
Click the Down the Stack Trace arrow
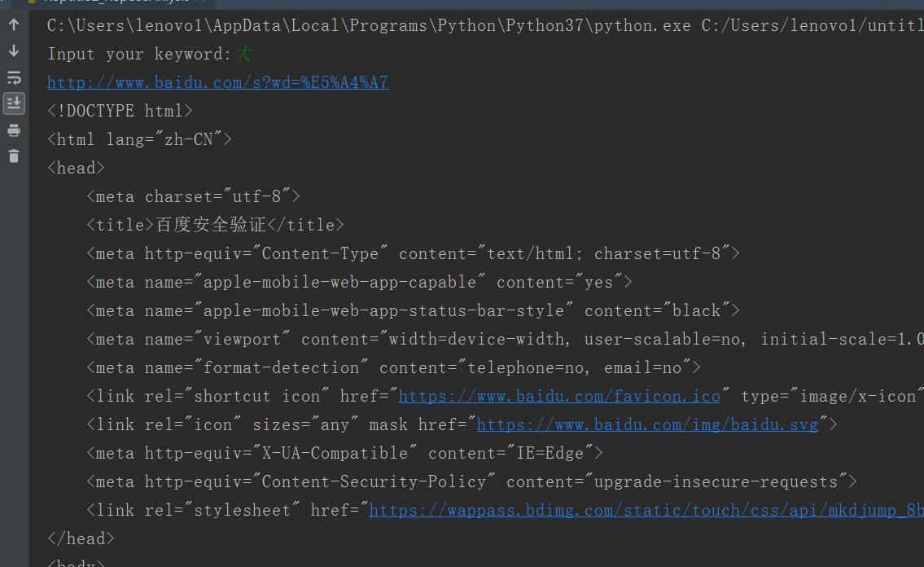tap(14, 51)
